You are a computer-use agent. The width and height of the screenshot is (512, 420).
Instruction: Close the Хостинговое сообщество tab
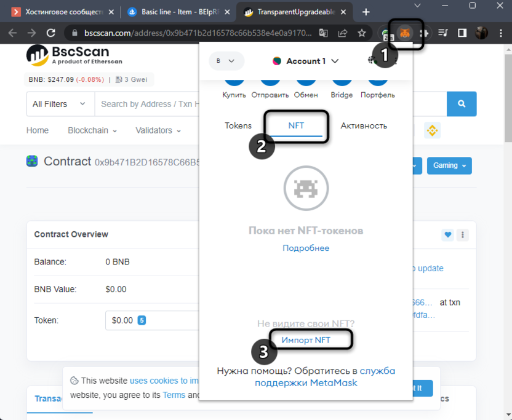[111, 12]
